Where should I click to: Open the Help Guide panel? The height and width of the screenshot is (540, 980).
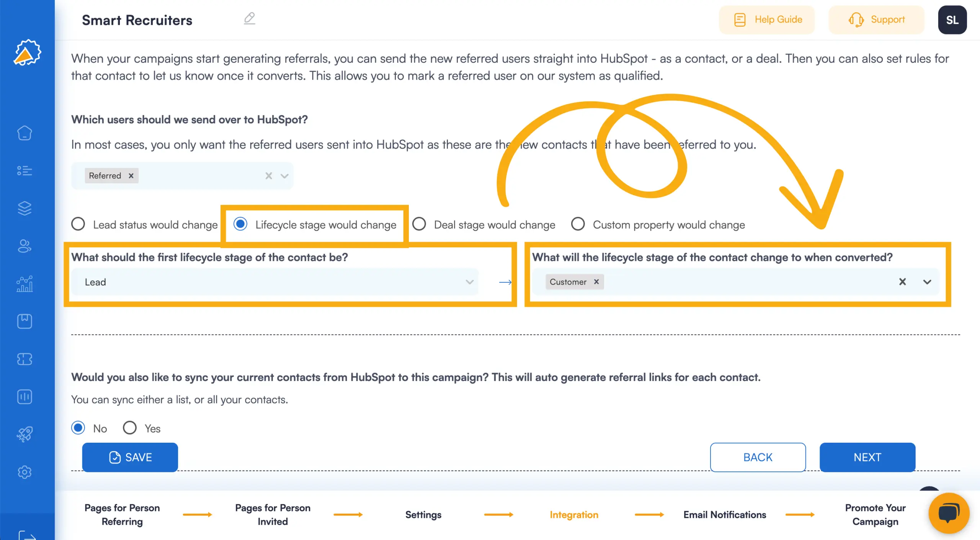pos(768,19)
